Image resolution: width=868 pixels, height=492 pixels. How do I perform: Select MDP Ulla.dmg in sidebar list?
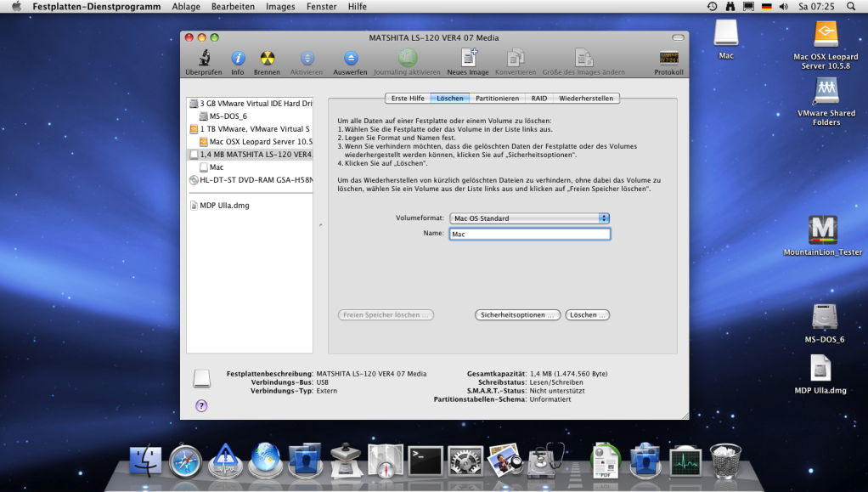tap(251, 206)
